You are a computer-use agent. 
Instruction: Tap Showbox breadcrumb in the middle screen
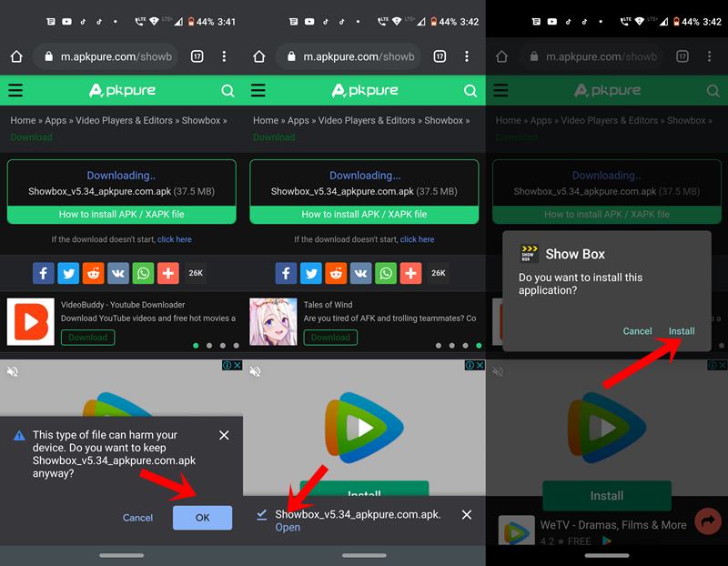pos(444,120)
